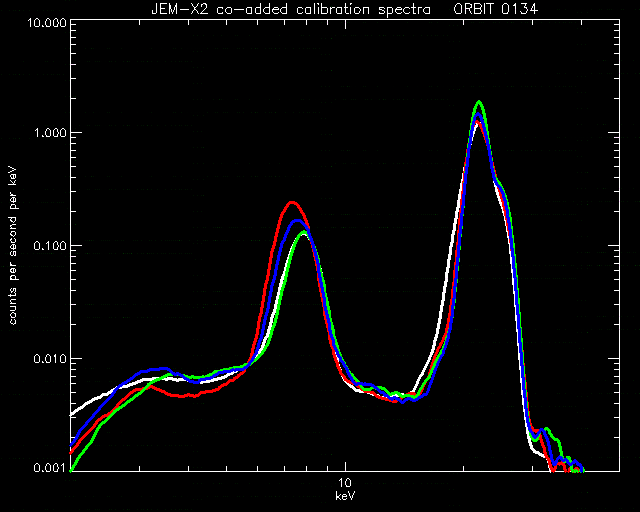Click the 10.000 y-axis tick label
640x512 pixels.
pos(47,22)
